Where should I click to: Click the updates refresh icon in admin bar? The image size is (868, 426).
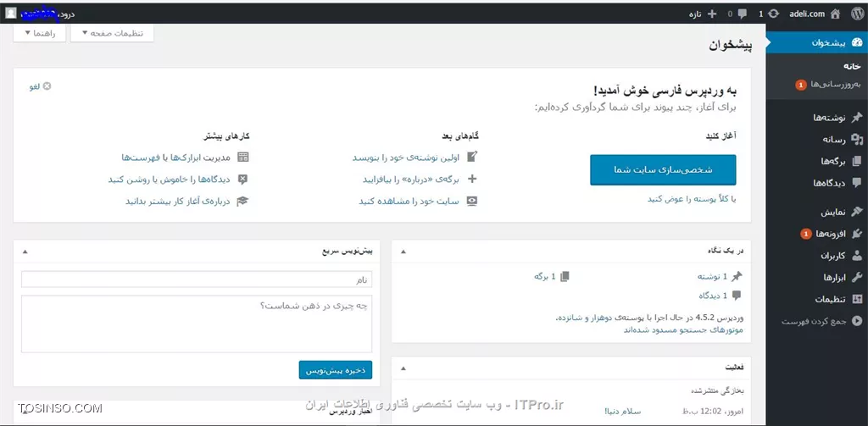coord(773,14)
